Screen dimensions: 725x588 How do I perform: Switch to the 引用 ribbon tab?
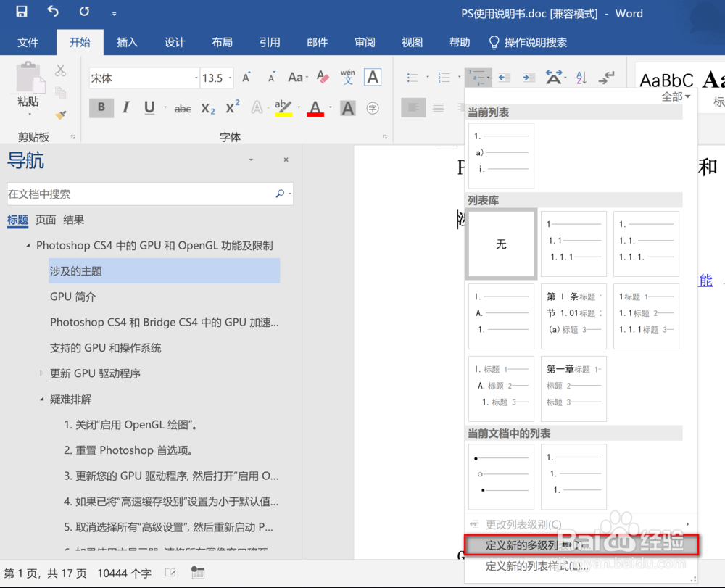tap(270, 43)
